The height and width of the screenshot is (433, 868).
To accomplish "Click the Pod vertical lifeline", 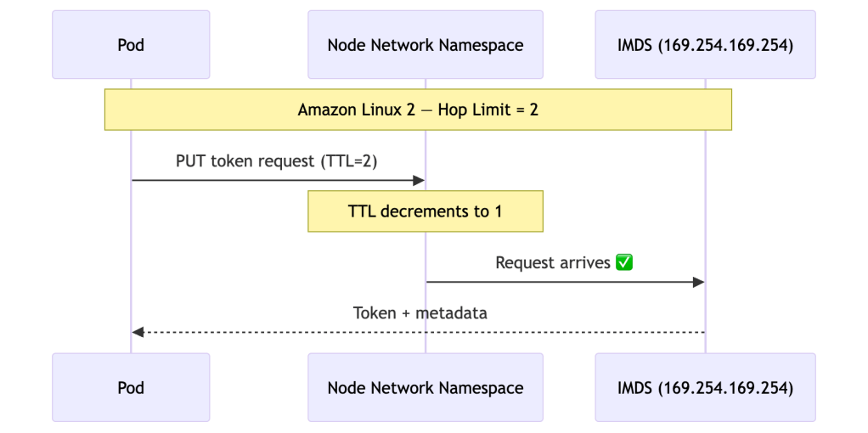I will click(131, 255).
